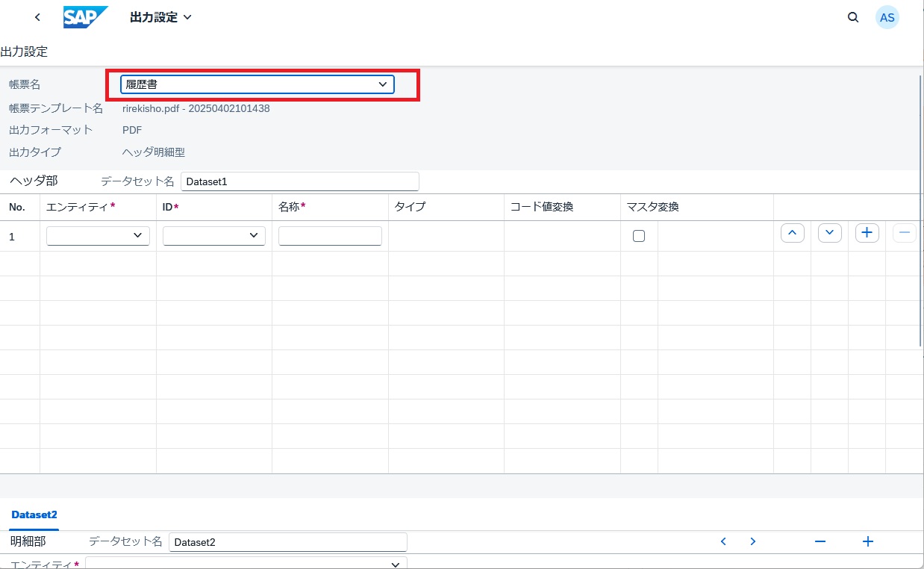
Task: Add a dataset with bottom plus icon
Action: [x=867, y=542]
